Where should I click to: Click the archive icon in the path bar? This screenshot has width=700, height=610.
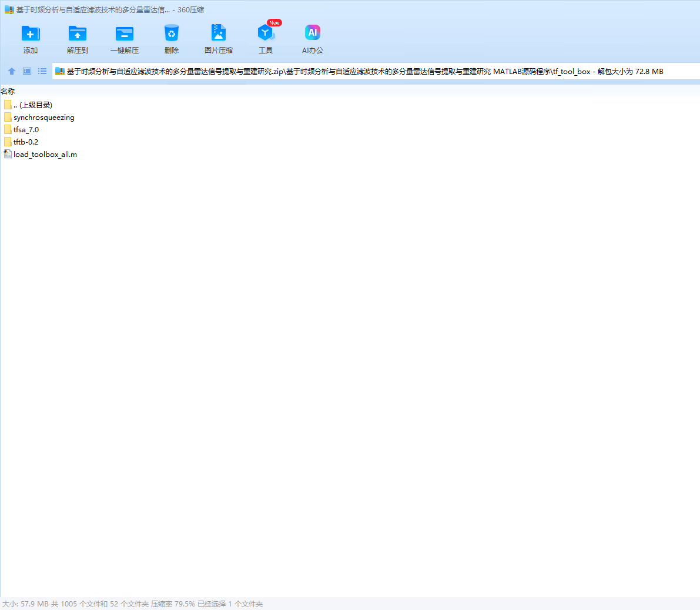coord(60,71)
